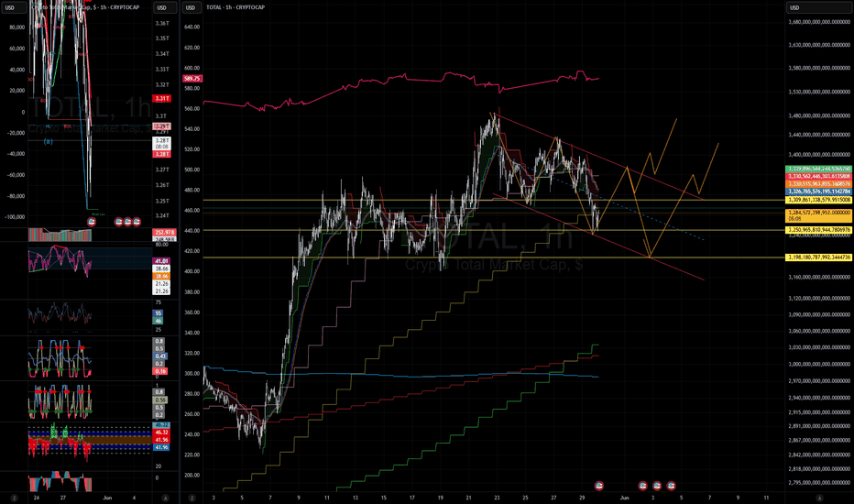Click the 3.28T countdown label showing 08:08
Image resolution: width=854 pixels, height=504 pixels.
point(162,143)
